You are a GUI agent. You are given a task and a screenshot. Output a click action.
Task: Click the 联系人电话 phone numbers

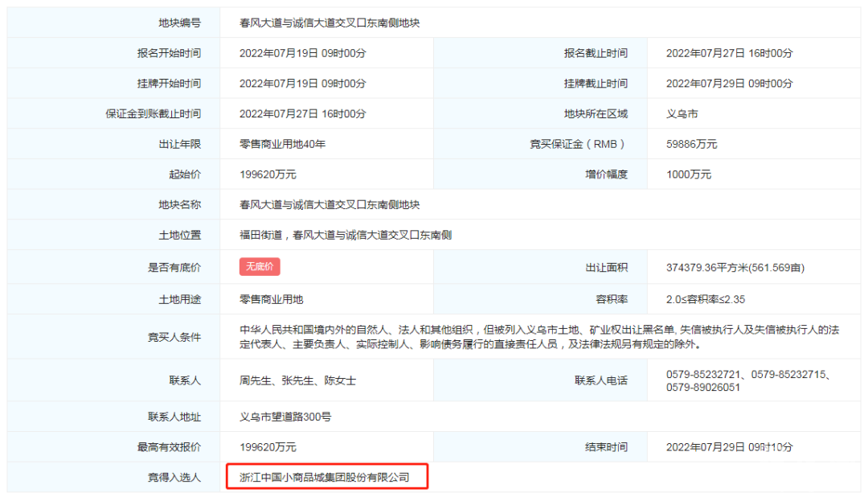747,380
